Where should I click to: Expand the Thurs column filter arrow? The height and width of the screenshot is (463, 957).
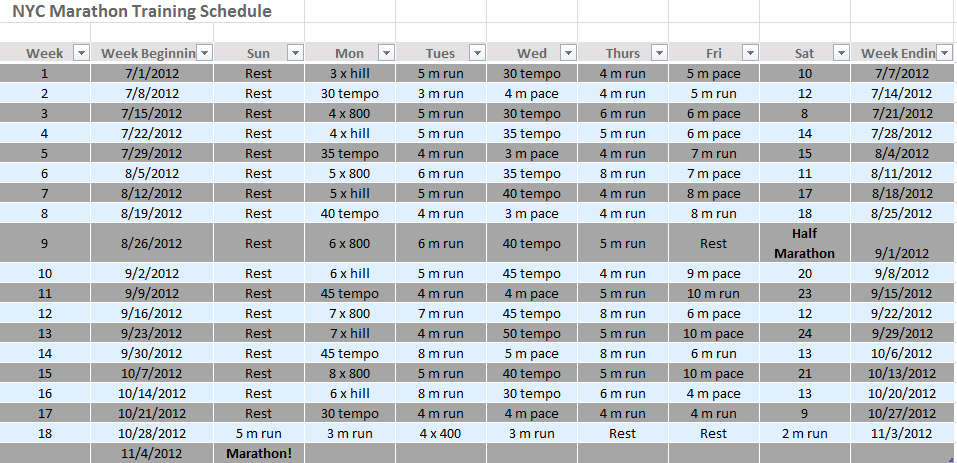point(659,53)
